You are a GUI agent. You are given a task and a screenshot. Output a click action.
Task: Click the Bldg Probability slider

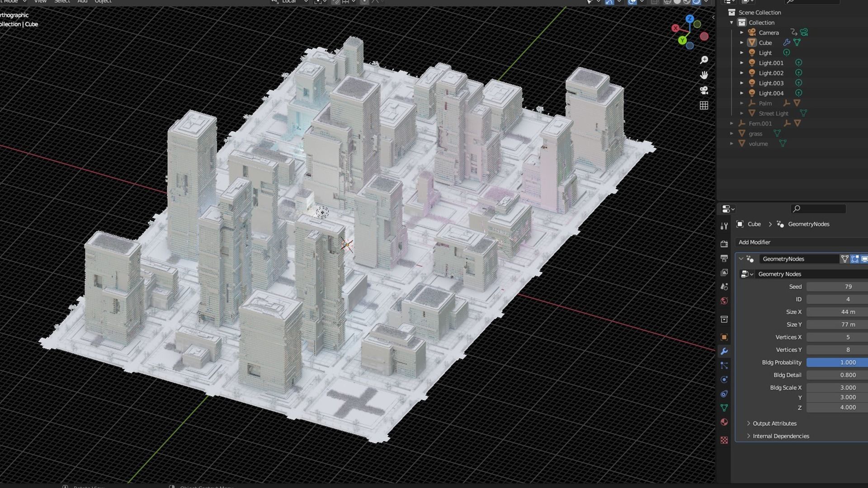tap(837, 362)
